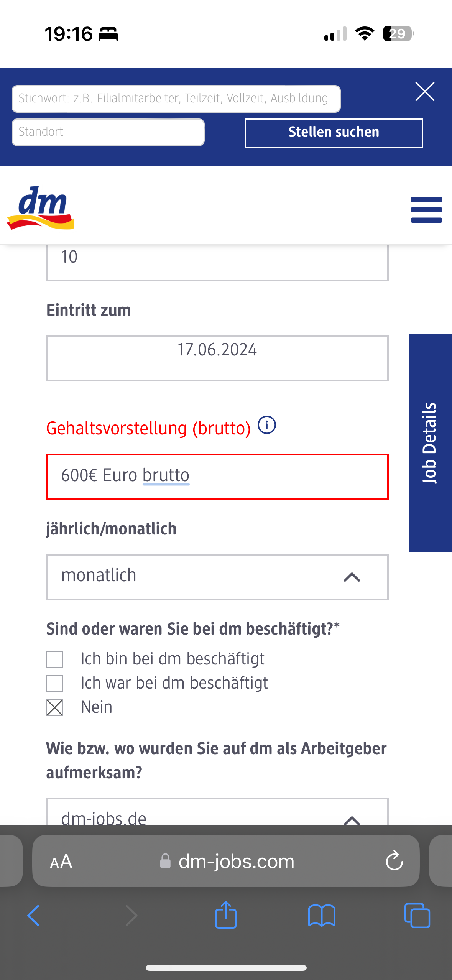Check 'Ich bin bei dm beschäftigt'
This screenshot has height=980, width=452.
[x=54, y=659]
